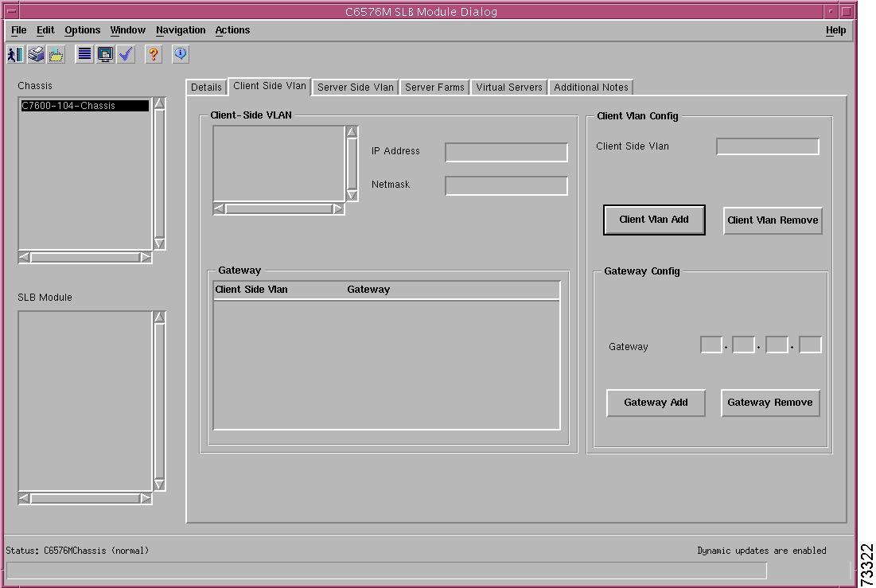Image resolution: width=876 pixels, height=588 pixels.
Task: Open the Options menu
Action: pyautogui.click(x=82, y=30)
